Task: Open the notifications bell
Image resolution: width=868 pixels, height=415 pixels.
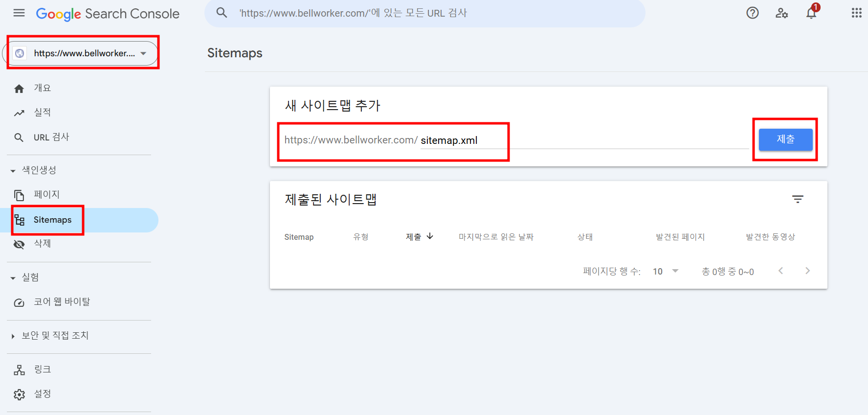Action: point(811,13)
